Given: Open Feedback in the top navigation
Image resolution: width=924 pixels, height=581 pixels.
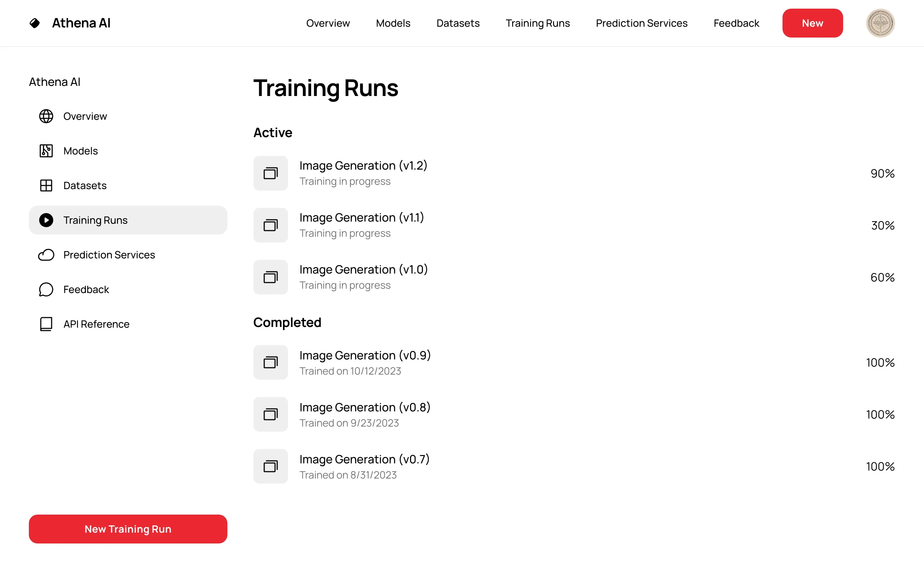Looking at the screenshot, I should pyautogui.click(x=736, y=23).
